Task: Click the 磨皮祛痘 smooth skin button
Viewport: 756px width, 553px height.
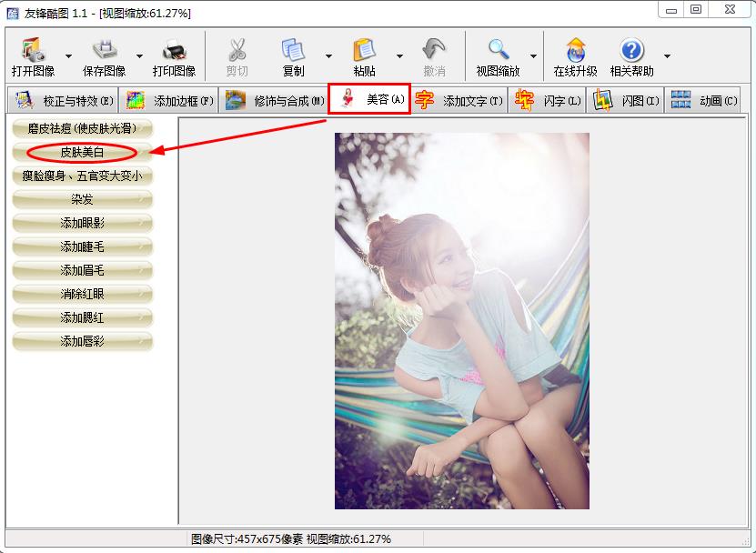Action: [82, 128]
